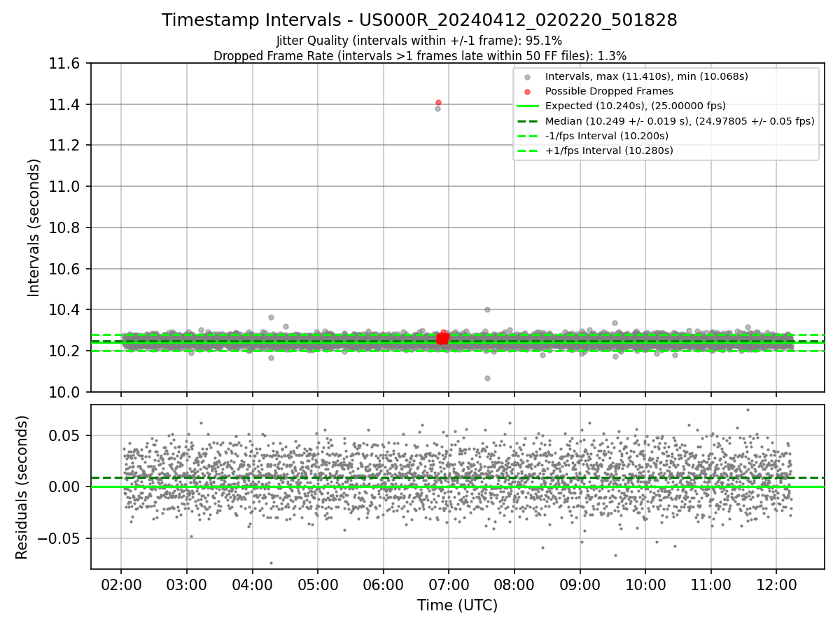Click the '09:00' time tick label
This screenshot has width=840, height=630.
point(580,584)
